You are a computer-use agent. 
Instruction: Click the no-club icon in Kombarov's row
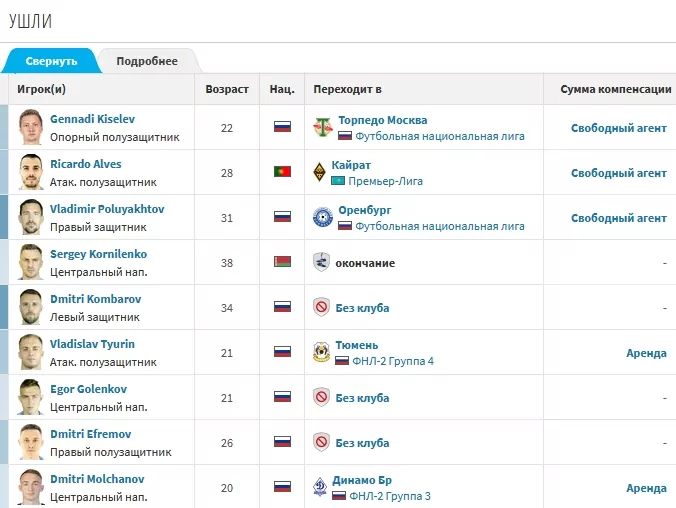point(321,308)
